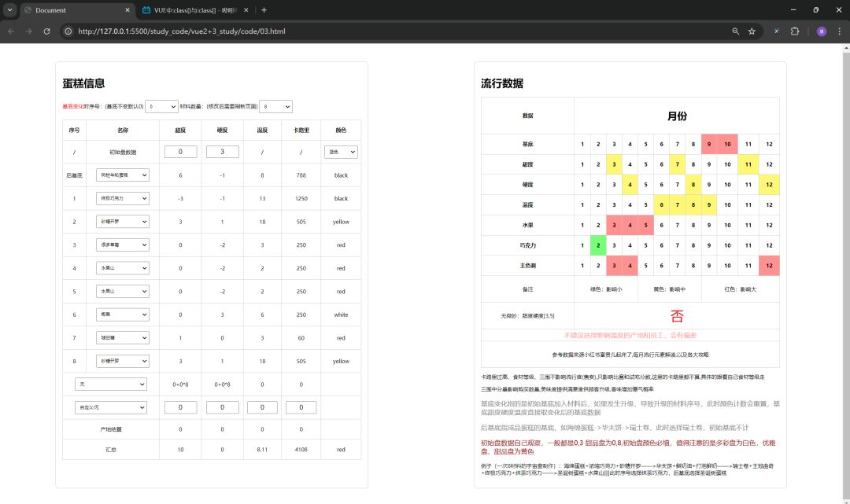The image size is (850, 504).
Task: Click the 流行数据 heading
Action: coord(502,83)
